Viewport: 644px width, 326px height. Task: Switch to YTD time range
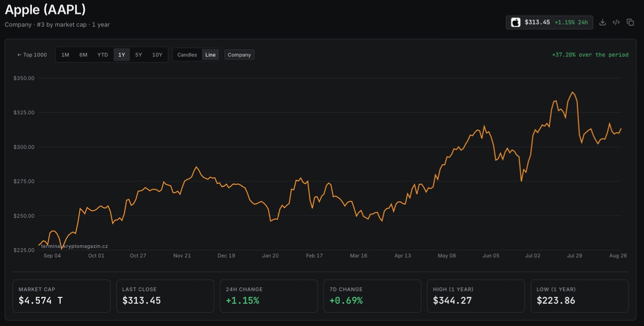(103, 55)
